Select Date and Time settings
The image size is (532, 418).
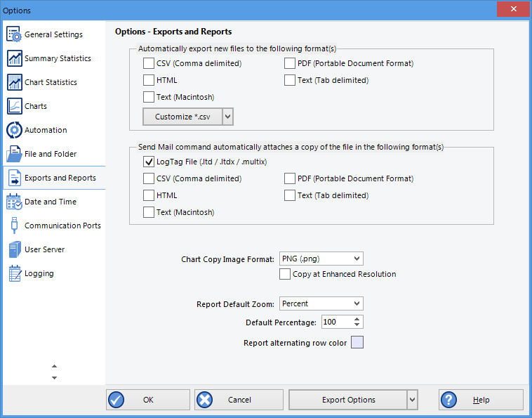[54, 202]
